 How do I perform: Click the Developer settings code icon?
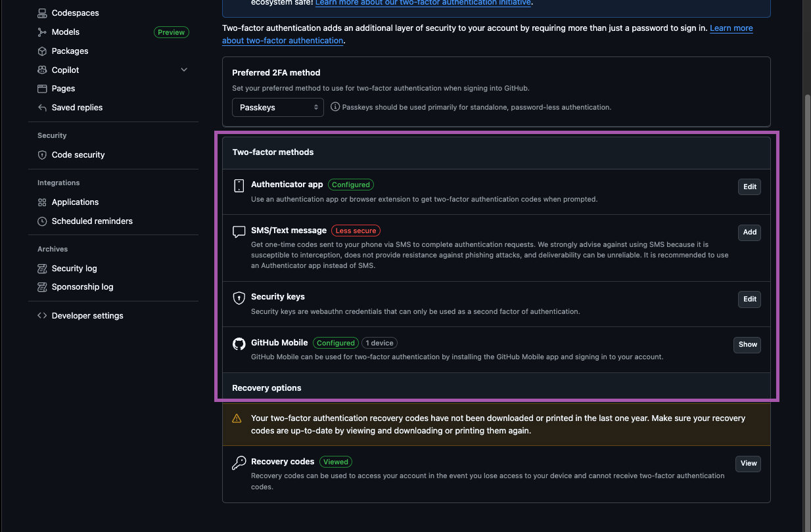coord(42,316)
